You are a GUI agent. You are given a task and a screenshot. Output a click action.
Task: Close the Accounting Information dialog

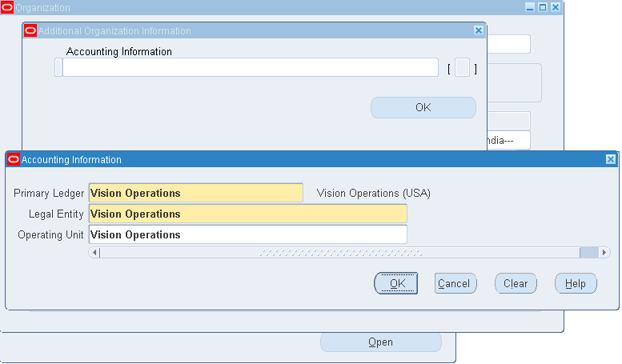point(610,160)
